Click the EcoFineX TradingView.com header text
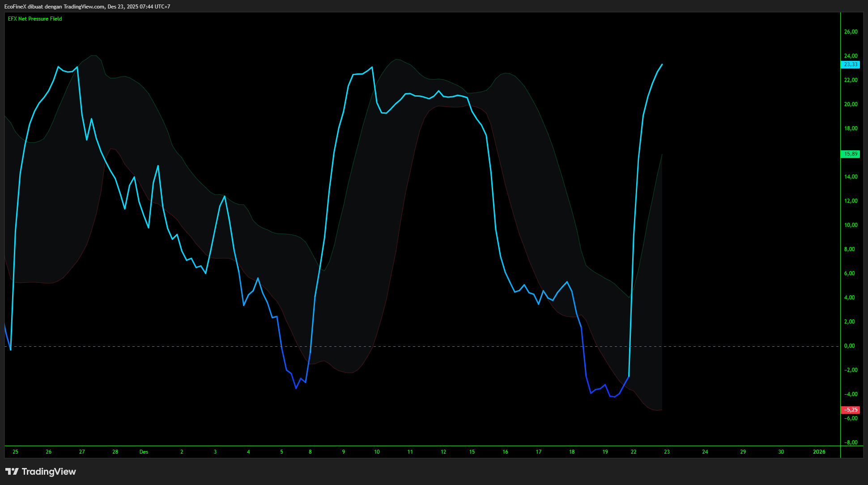 (x=87, y=7)
